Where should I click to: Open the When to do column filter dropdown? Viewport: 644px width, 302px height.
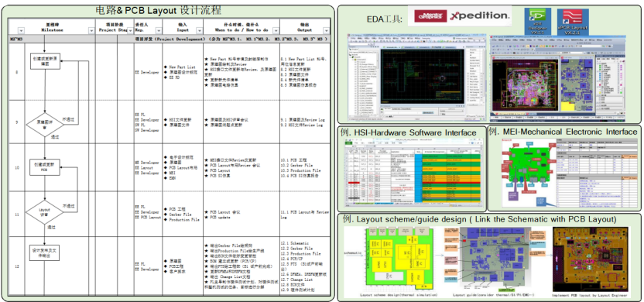(276, 30)
